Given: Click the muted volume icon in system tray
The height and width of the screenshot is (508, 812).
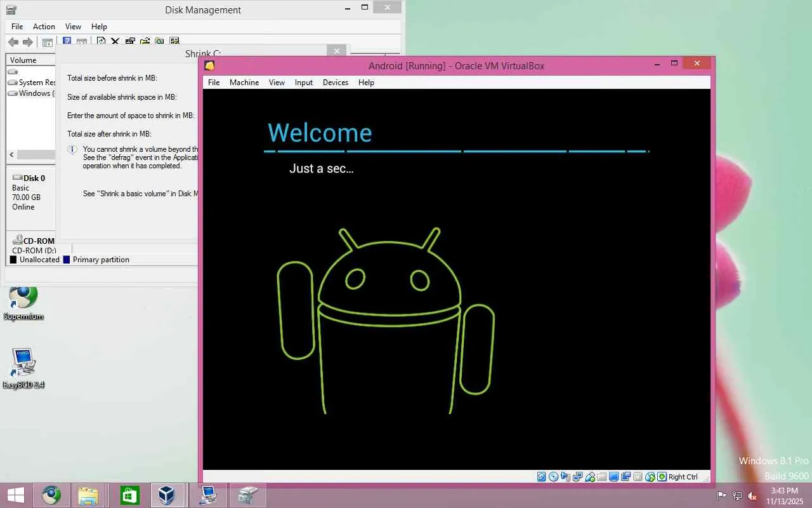Looking at the screenshot, I should 752,496.
